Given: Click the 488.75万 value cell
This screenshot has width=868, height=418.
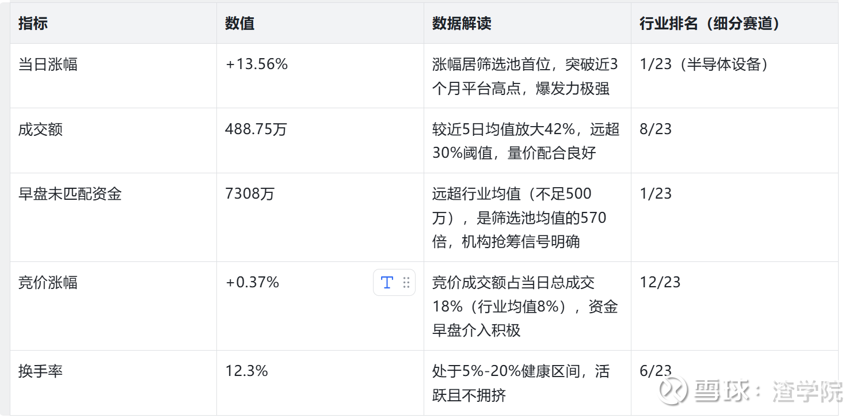Looking at the screenshot, I should pos(256,129).
